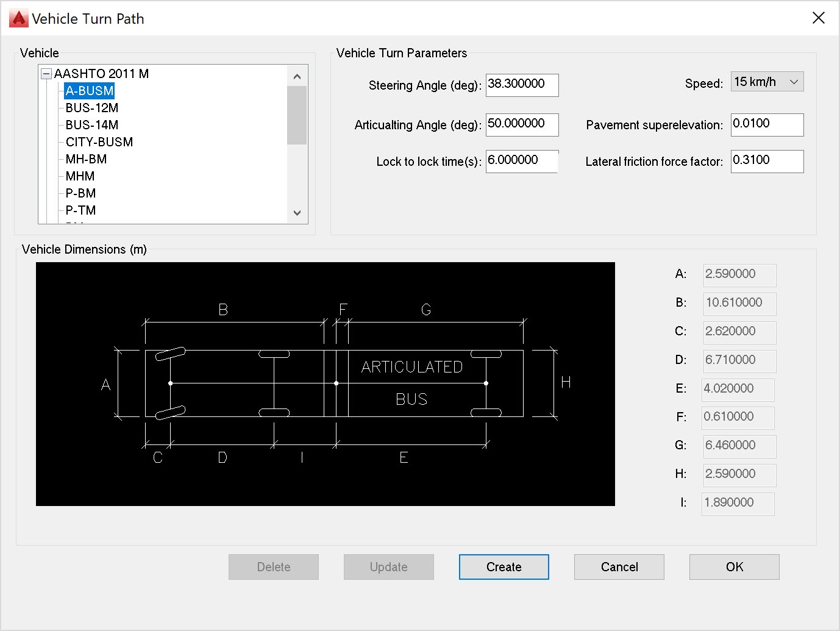Click dimension F value field 0.610000
The width and height of the screenshot is (840, 631).
click(x=738, y=418)
